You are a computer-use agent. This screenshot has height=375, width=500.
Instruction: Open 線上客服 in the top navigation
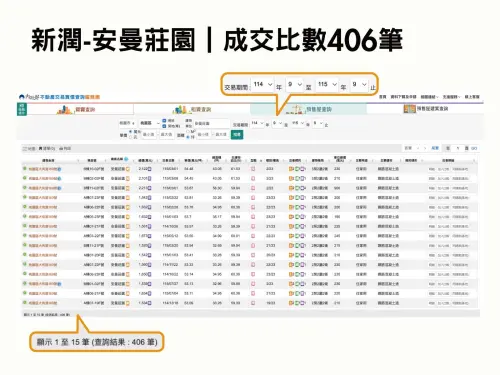pos(472,97)
